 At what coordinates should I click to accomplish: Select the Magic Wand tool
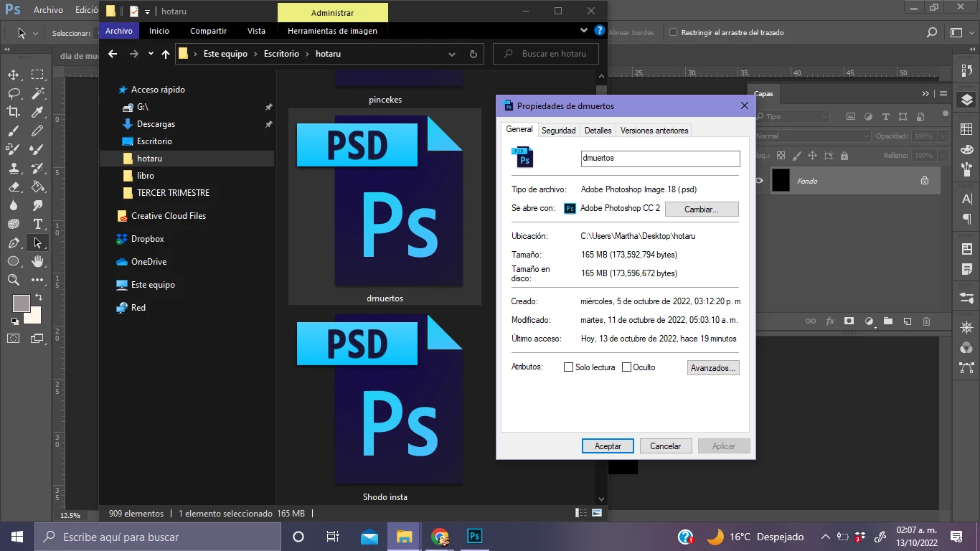tap(37, 93)
